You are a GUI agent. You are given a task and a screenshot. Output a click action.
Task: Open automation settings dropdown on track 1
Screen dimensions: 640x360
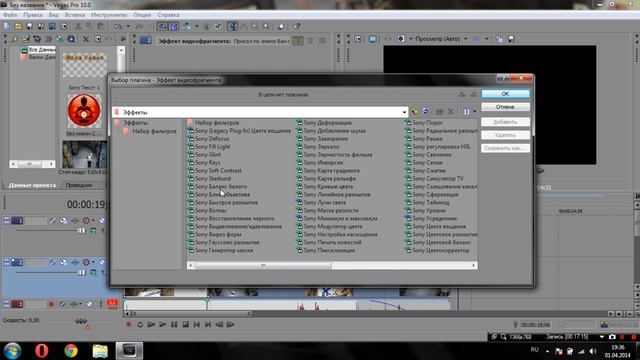pos(93,220)
